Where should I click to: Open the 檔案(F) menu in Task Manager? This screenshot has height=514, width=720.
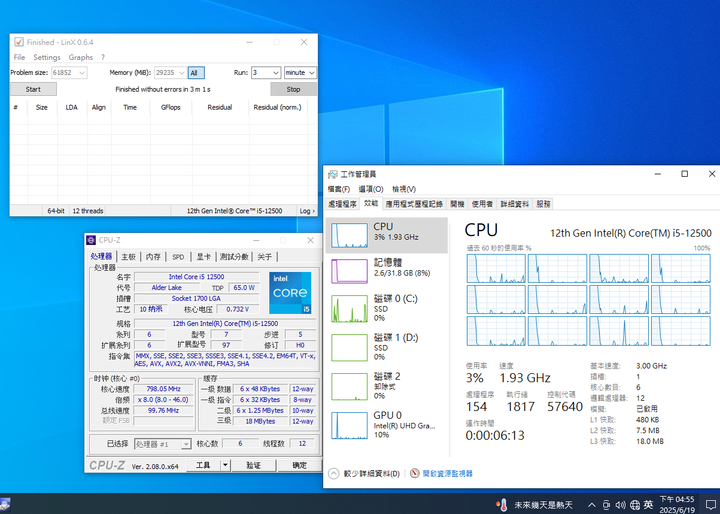click(339, 189)
